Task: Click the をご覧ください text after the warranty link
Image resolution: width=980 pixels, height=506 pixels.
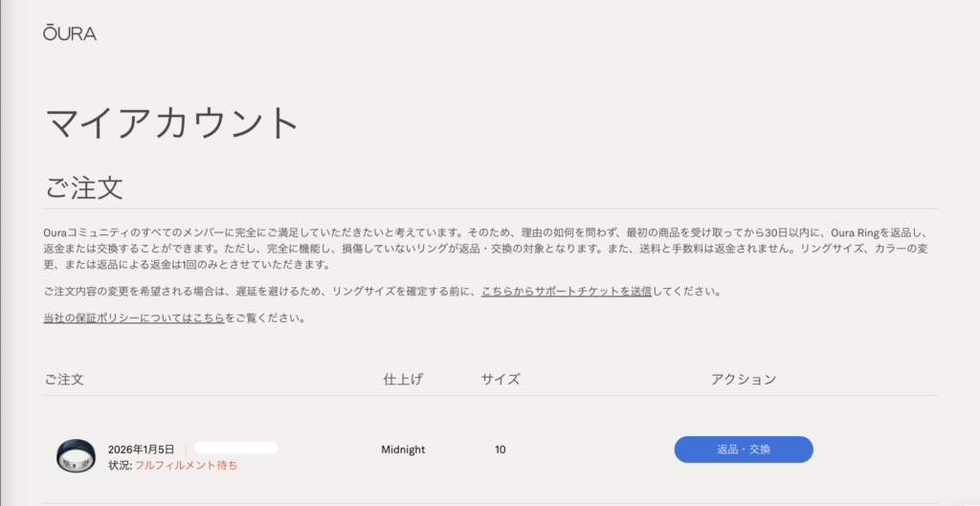Action: coord(265,319)
